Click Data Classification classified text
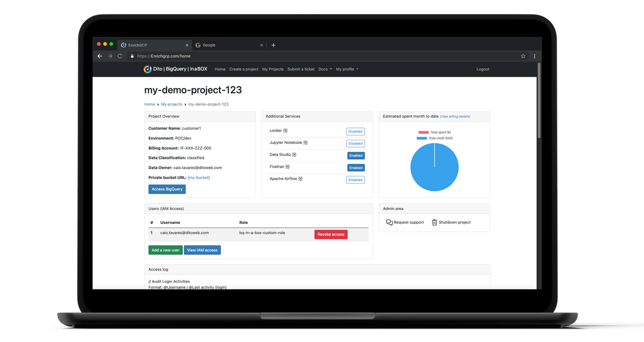 176,158
